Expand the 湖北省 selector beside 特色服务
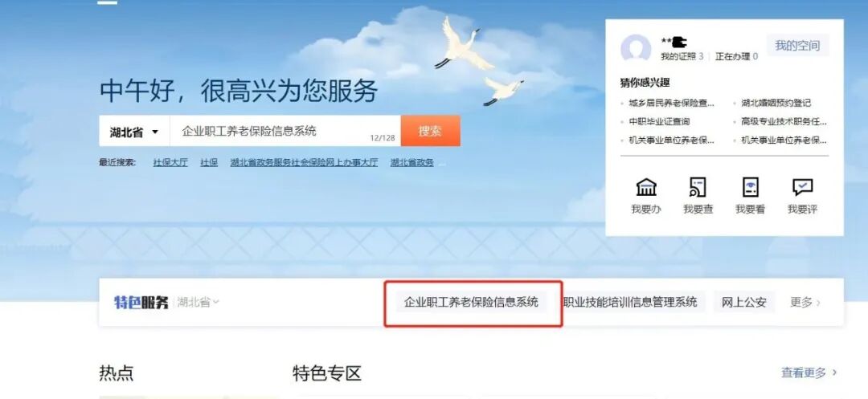868x399 pixels. point(199,303)
